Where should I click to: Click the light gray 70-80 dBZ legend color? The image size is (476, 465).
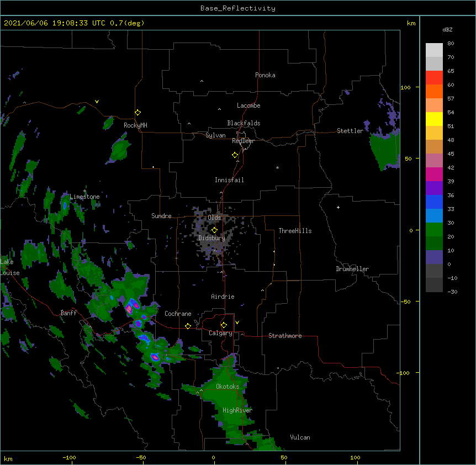tap(434, 50)
